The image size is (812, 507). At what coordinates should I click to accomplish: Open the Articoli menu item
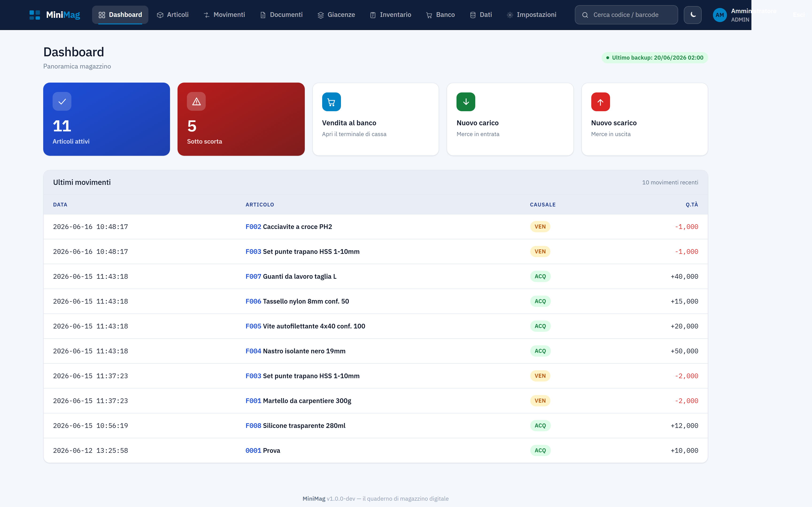click(x=173, y=15)
